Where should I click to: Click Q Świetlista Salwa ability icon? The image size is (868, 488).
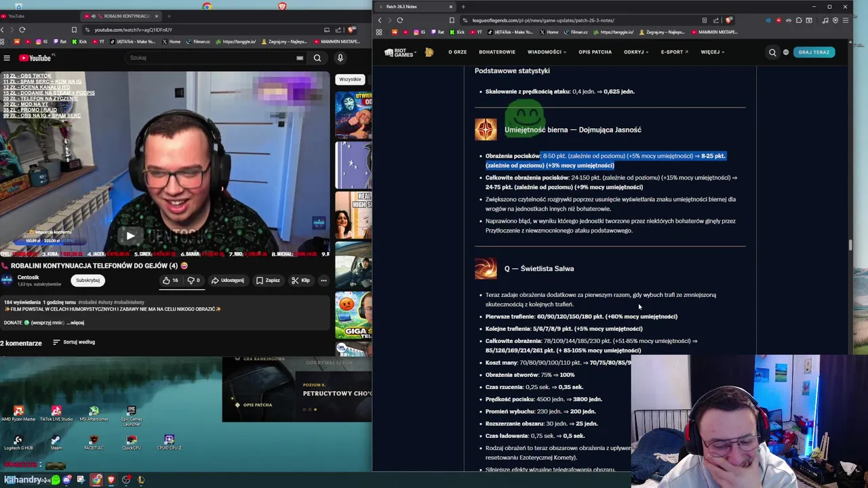486,268
